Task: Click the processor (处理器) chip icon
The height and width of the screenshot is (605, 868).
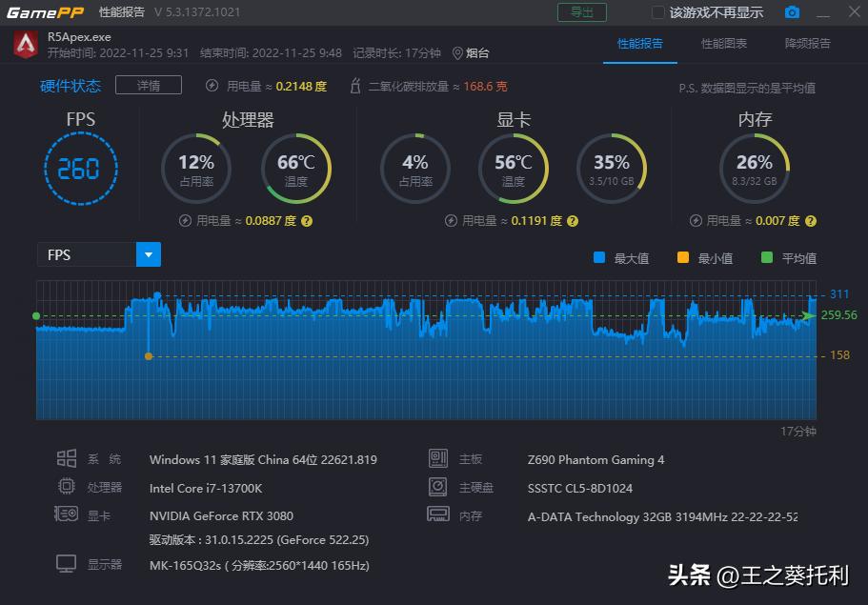Action: (67, 487)
